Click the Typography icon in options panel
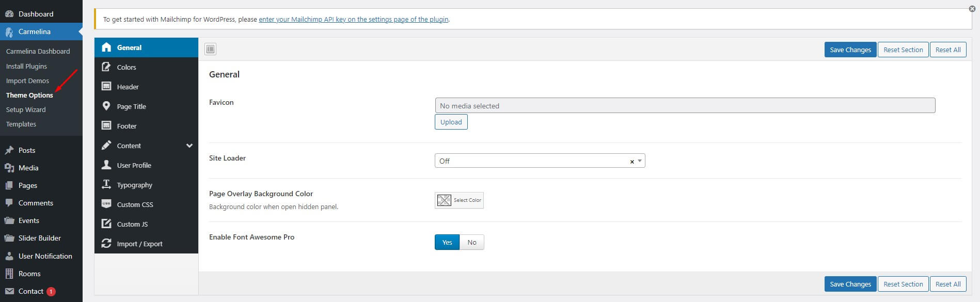This screenshot has width=980, height=302. click(x=106, y=184)
